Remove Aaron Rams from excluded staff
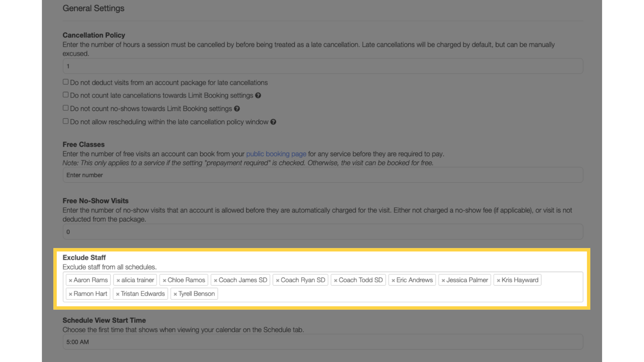Viewport: 644px width, 362px height. tap(71, 280)
